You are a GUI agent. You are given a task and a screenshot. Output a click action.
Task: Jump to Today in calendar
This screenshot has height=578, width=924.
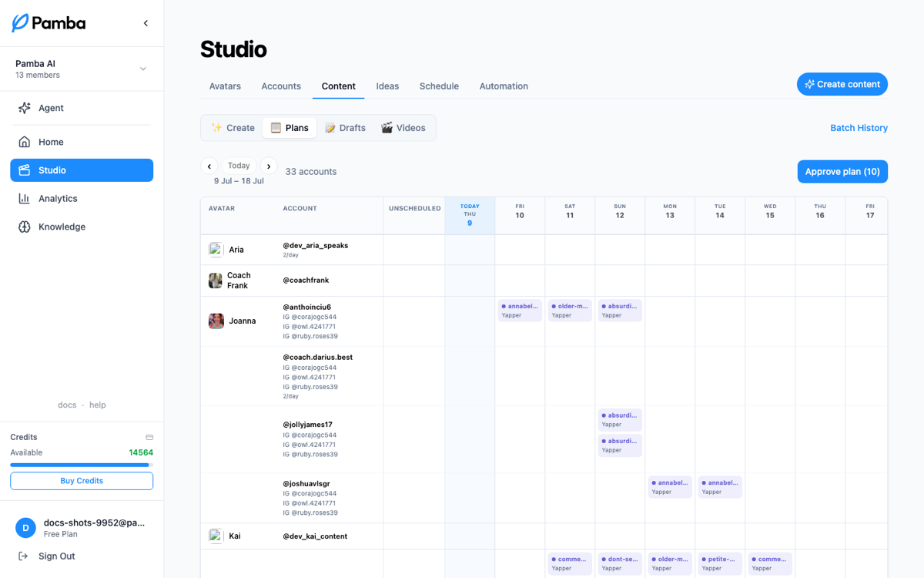239,166
